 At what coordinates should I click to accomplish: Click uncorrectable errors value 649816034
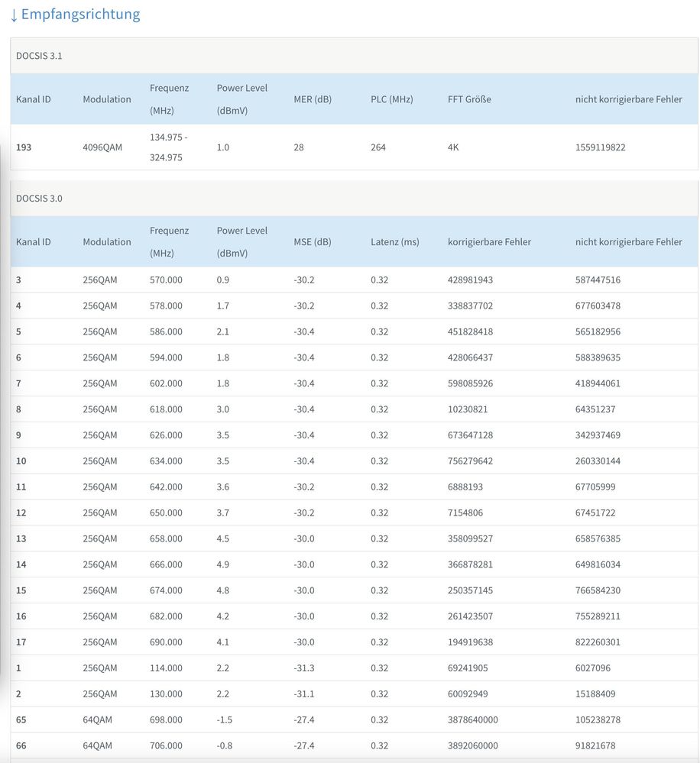pos(598,564)
